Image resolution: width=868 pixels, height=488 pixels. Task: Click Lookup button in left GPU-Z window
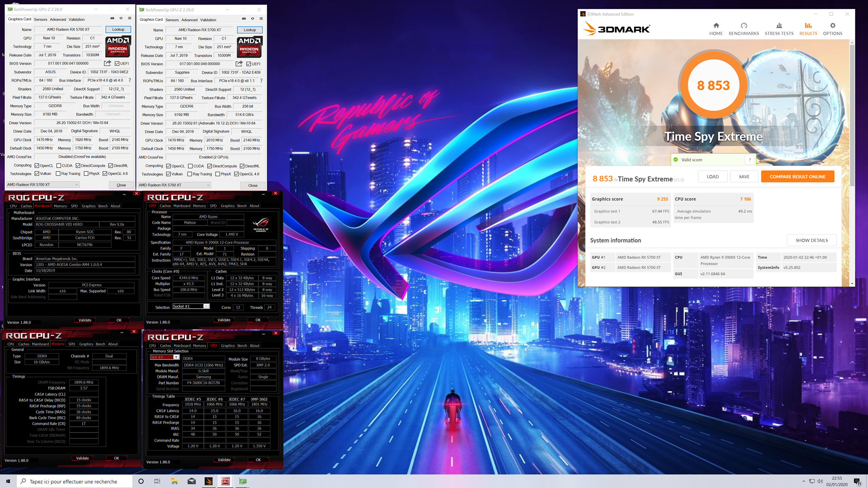(118, 30)
